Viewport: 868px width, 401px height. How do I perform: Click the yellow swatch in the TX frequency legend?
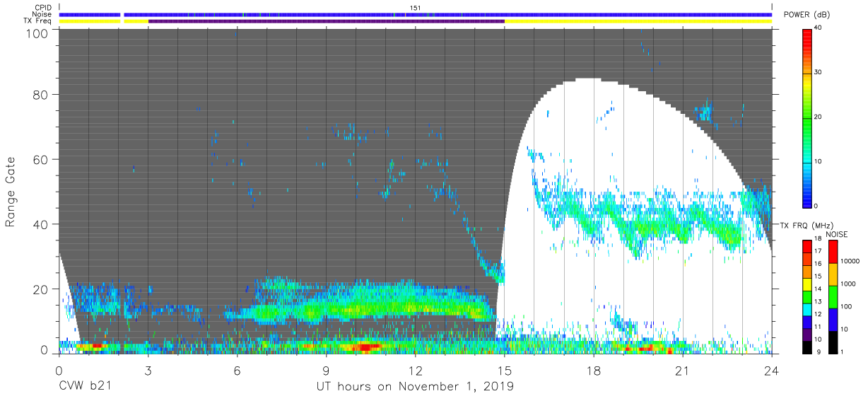pyautogui.click(x=807, y=284)
